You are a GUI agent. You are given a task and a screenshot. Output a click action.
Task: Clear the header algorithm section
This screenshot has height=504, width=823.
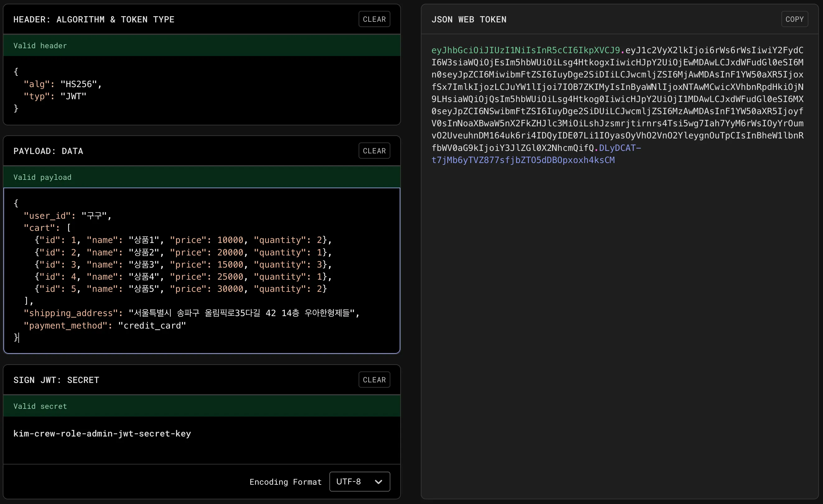(x=374, y=19)
